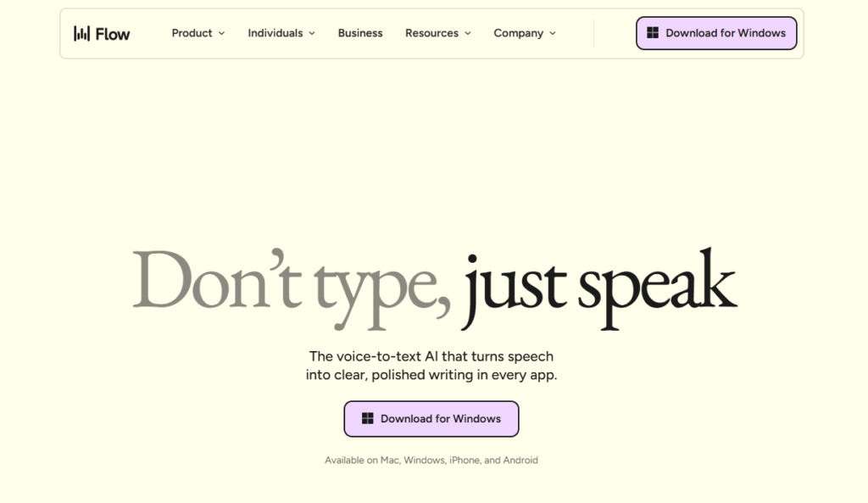Viewport: 868px width, 503px height.
Task: Expand the chevron next to Product
Action: [x=221, y=33]
